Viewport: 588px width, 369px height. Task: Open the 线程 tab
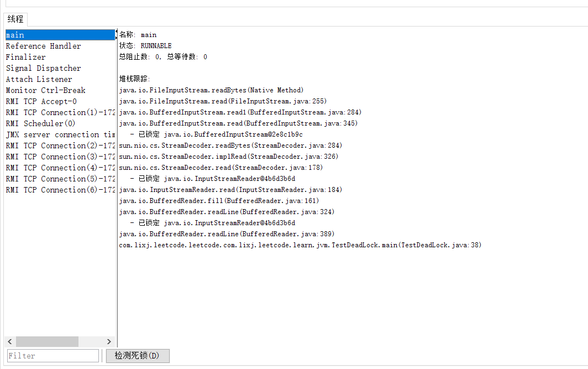click(15, 19)
